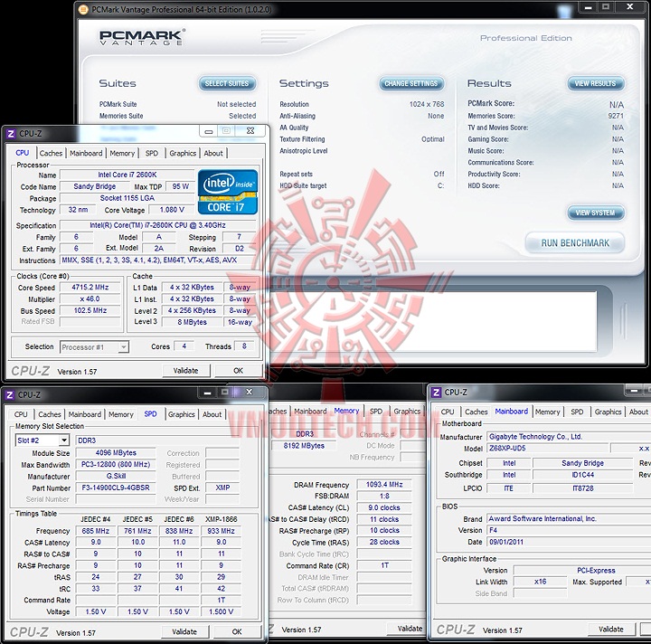Open About tab in the Mainboard window
This screenshot has height=644, width=651.
638,412
